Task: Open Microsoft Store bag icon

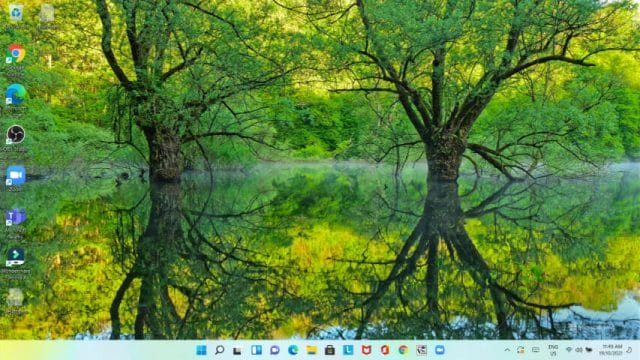Action: pyautogui.click(x=330, y=350)
